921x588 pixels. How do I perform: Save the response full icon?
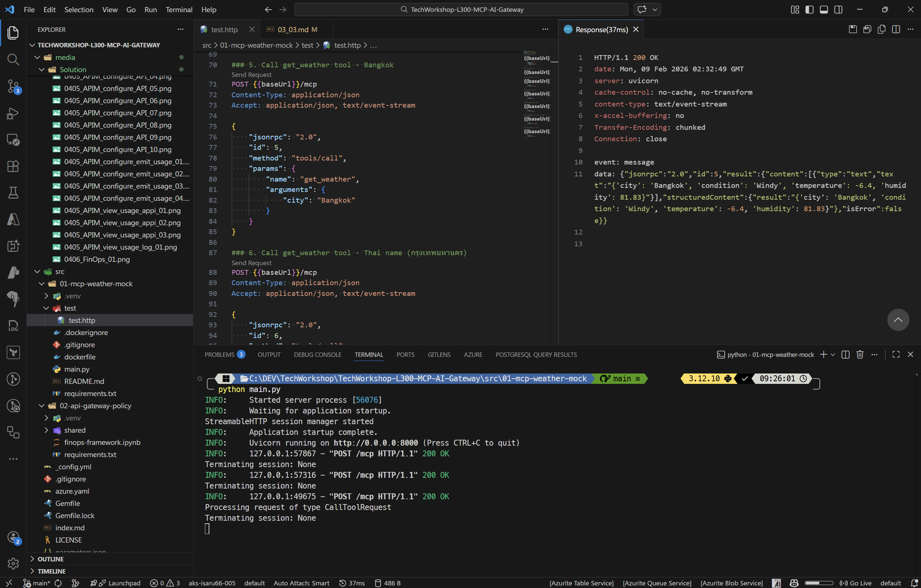(853, 30)
